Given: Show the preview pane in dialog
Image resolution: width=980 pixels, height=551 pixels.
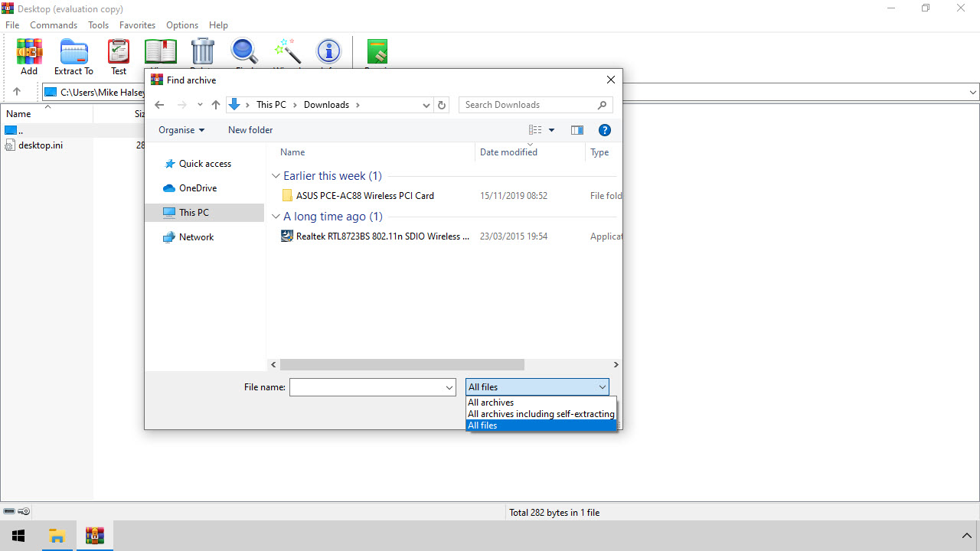Looking at the screenshot, I should [577, 130].
